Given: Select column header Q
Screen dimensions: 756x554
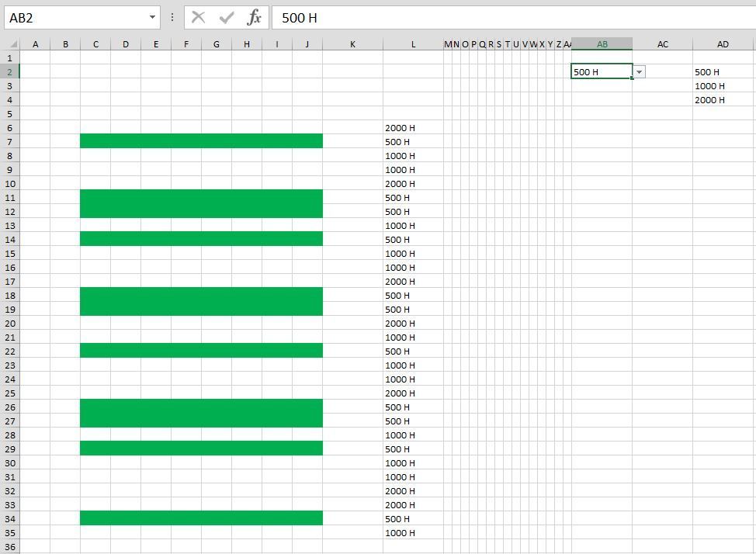Looking at the screenshot, I should 482,44.
